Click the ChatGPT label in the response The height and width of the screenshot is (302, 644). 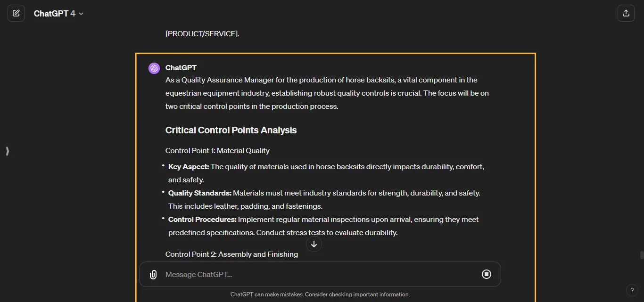181,67
